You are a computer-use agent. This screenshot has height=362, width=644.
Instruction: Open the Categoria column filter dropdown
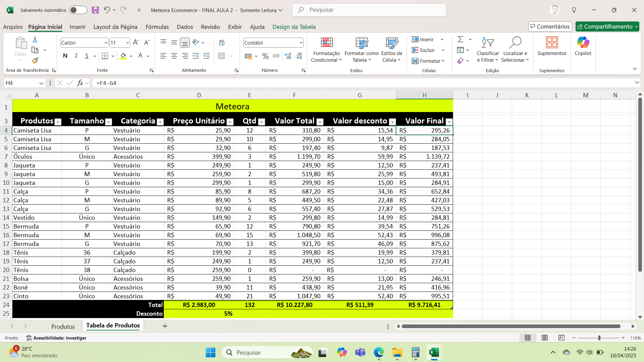coord(160,122)
